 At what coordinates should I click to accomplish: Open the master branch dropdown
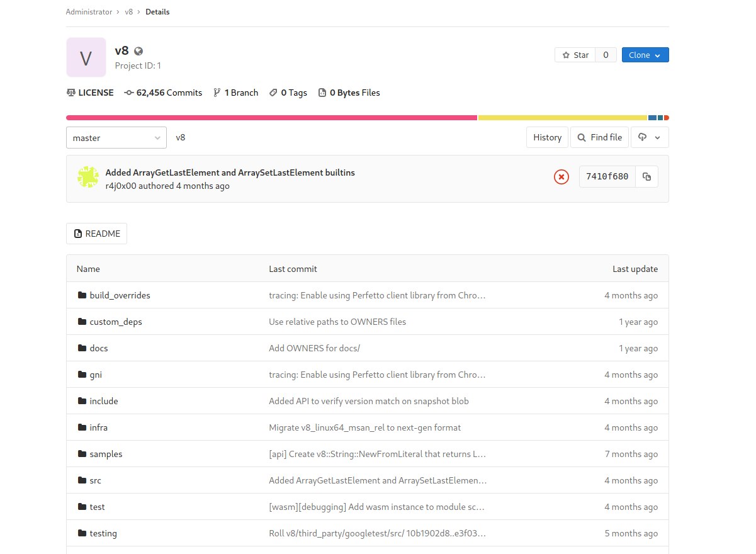tap(116, 137)
